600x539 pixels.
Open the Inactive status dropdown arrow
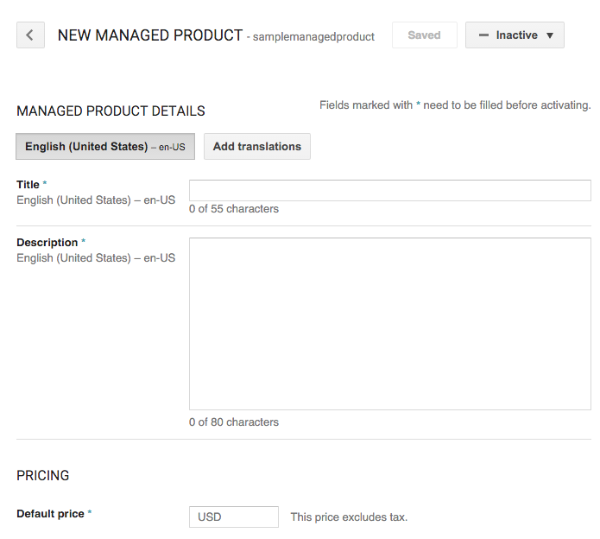click(x=549, y=36)
